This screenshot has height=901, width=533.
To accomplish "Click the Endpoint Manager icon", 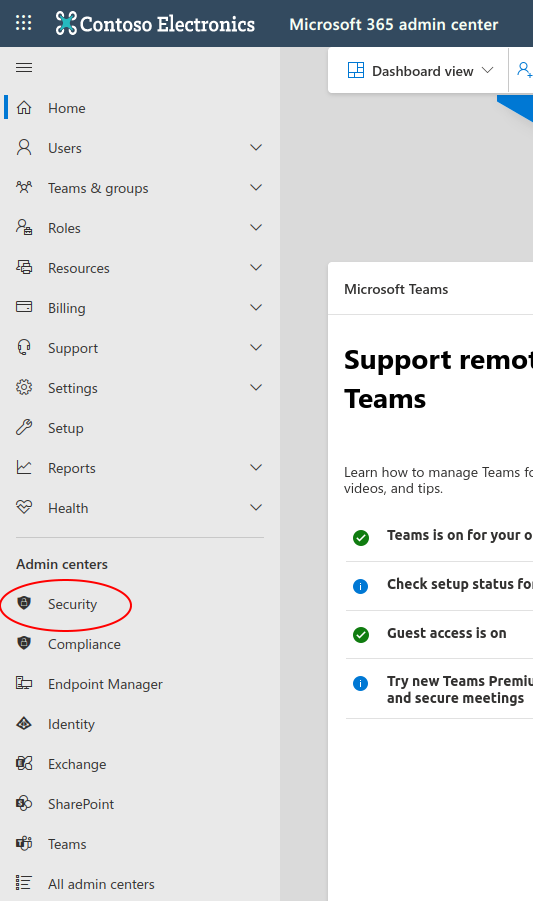I will click(24, 683).
